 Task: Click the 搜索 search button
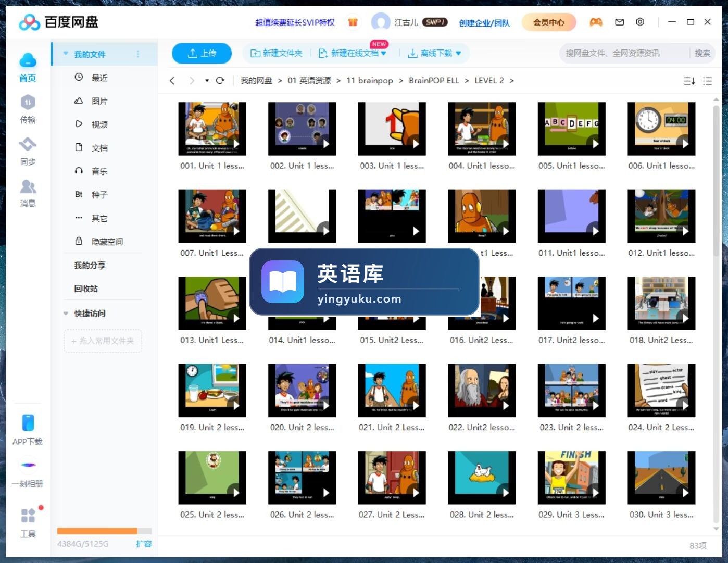702,53
